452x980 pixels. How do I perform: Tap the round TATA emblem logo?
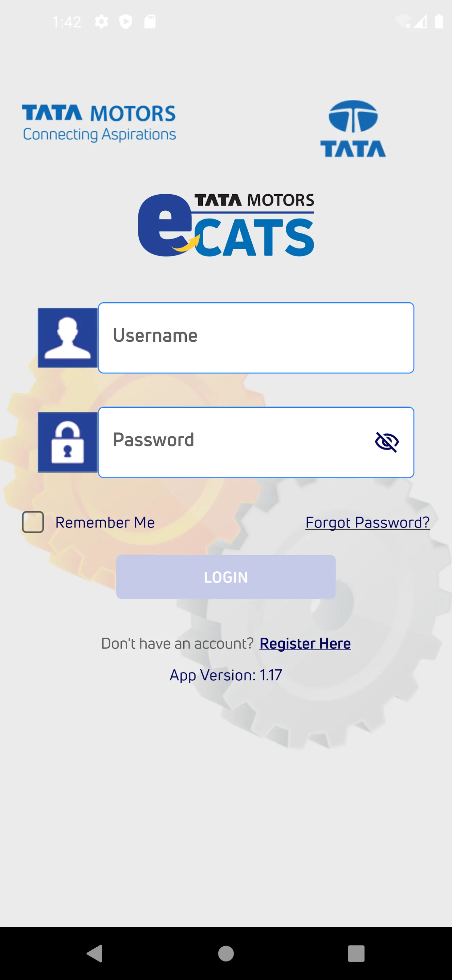coord(353,129)
